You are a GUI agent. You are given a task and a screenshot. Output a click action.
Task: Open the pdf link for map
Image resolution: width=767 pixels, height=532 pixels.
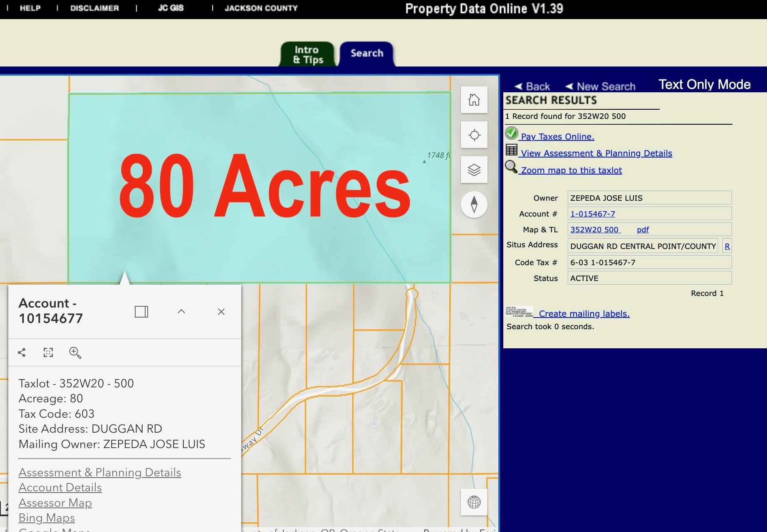coord(643,230)
